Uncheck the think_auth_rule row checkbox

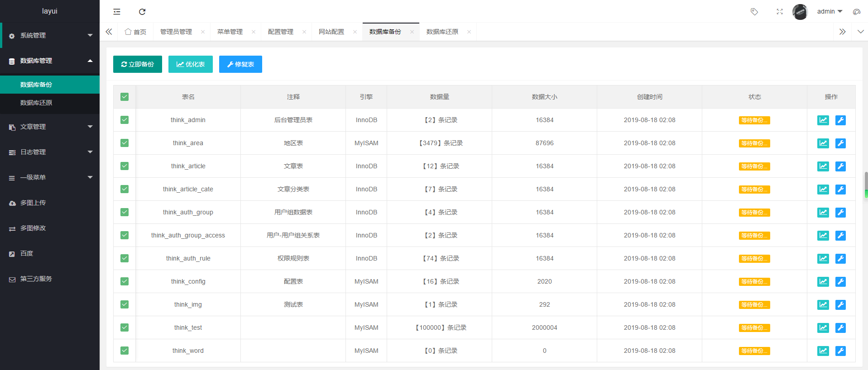tap(125, 258)
